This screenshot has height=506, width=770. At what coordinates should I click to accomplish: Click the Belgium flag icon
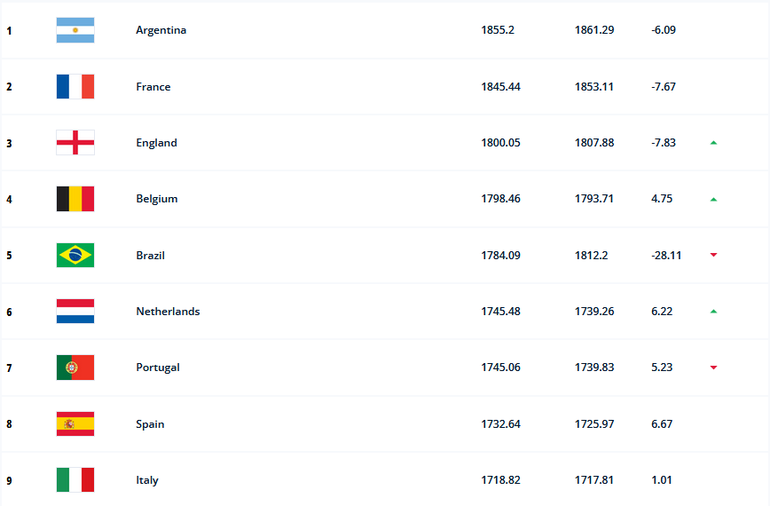(x=75, y=199)
